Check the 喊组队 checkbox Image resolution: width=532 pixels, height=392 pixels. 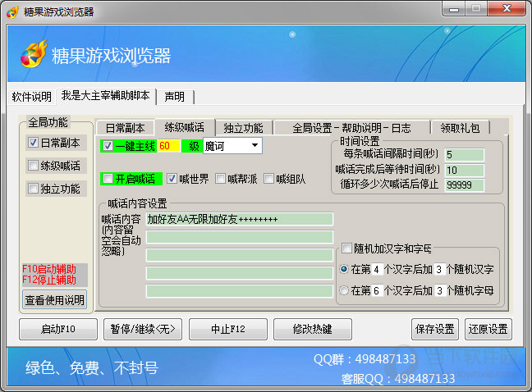tap(268, 179)
